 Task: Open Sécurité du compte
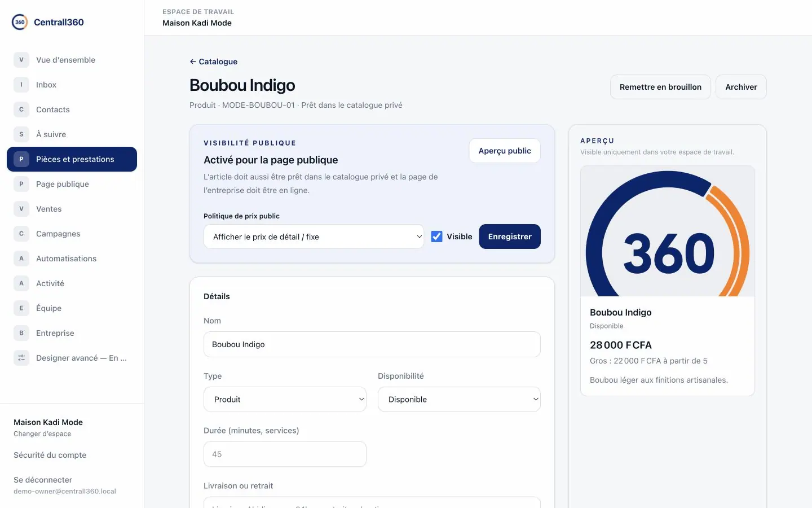point(50,455)
